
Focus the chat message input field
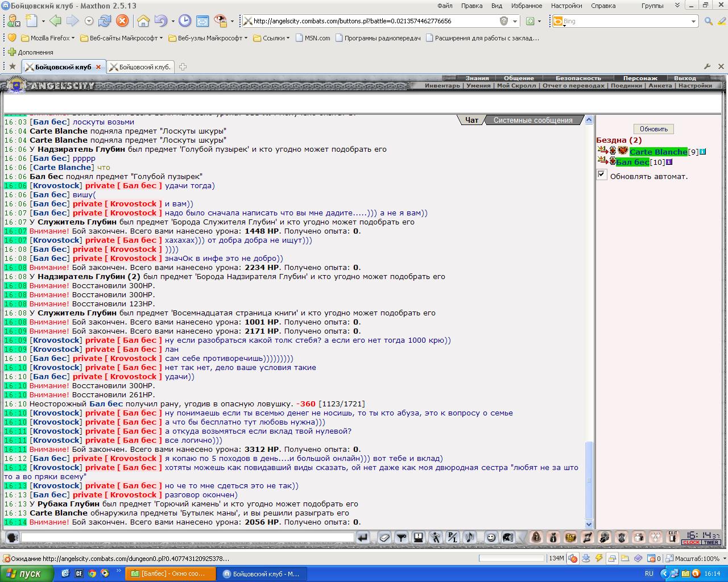point(188,537)
